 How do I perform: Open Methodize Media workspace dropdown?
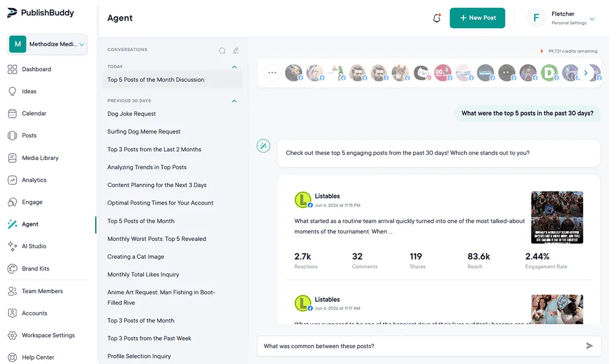tap(48, 44)
